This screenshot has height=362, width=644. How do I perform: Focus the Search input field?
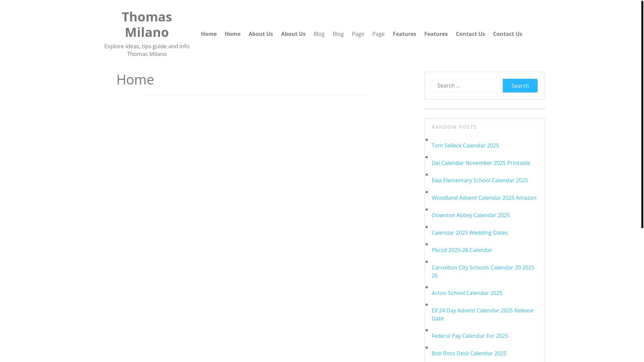(467, 85)
